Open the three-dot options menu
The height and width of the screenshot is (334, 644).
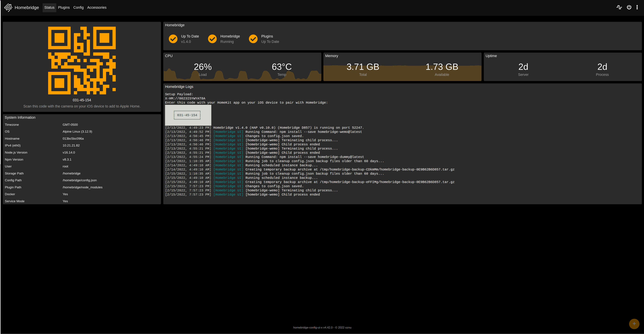637,7
